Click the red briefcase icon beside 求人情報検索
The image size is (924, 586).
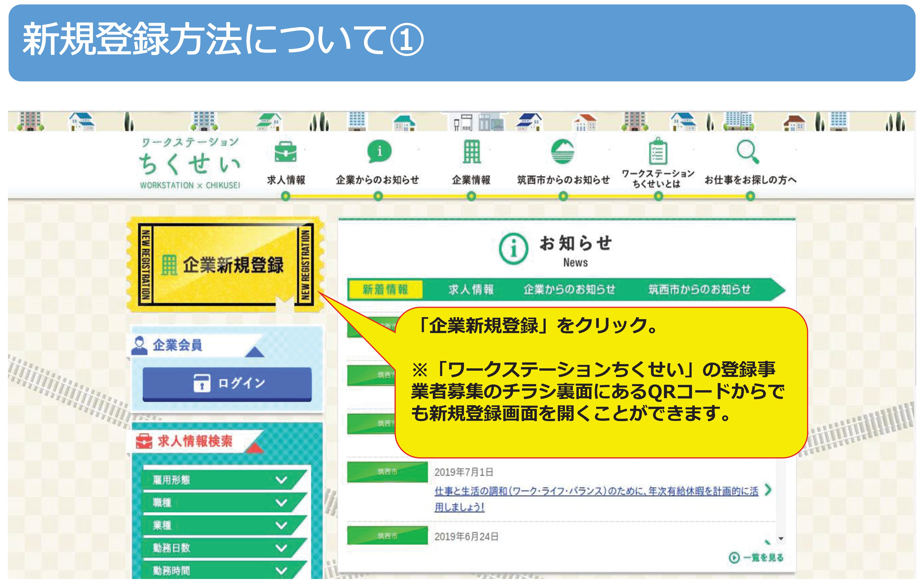pos(144,441)
